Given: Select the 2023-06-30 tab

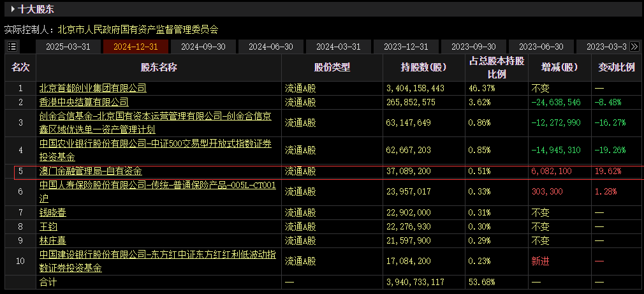Looking at the screenshot, I should (541, 47).
